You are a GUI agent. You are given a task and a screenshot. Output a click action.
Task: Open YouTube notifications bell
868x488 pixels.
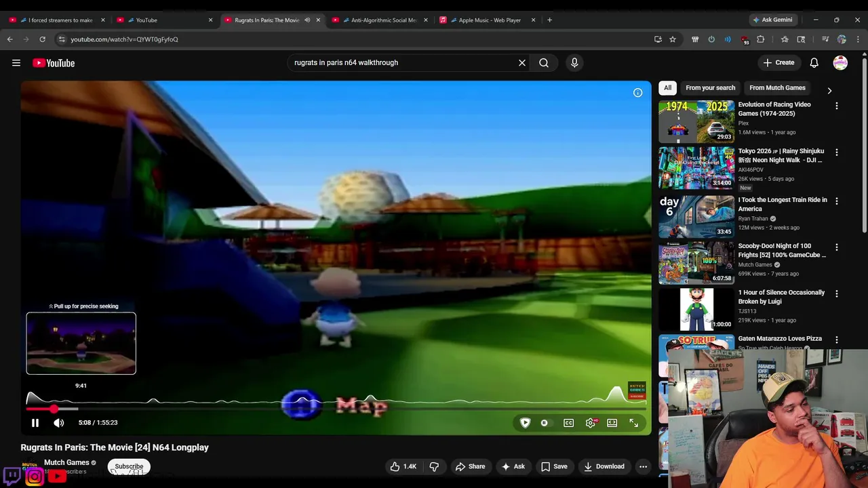click(x=814, y=63)
